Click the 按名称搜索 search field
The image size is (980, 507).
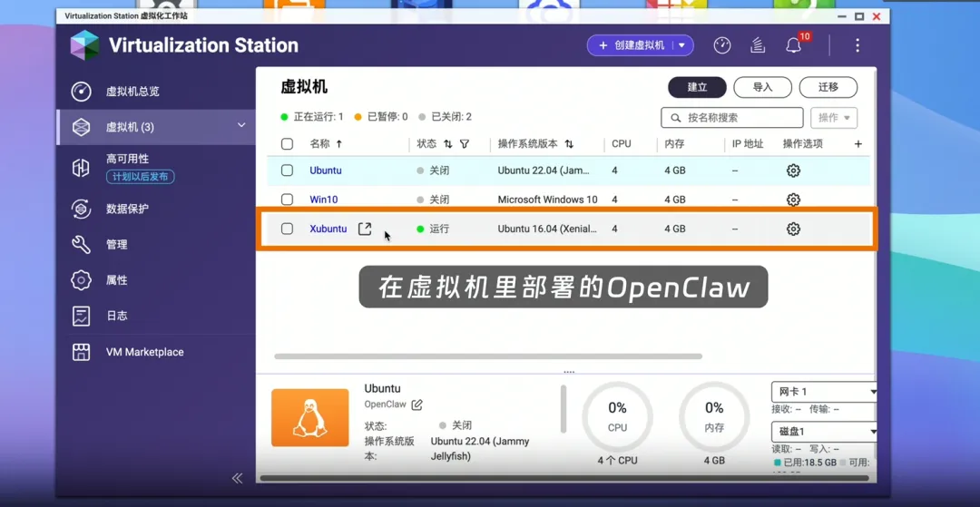(732, 117)
